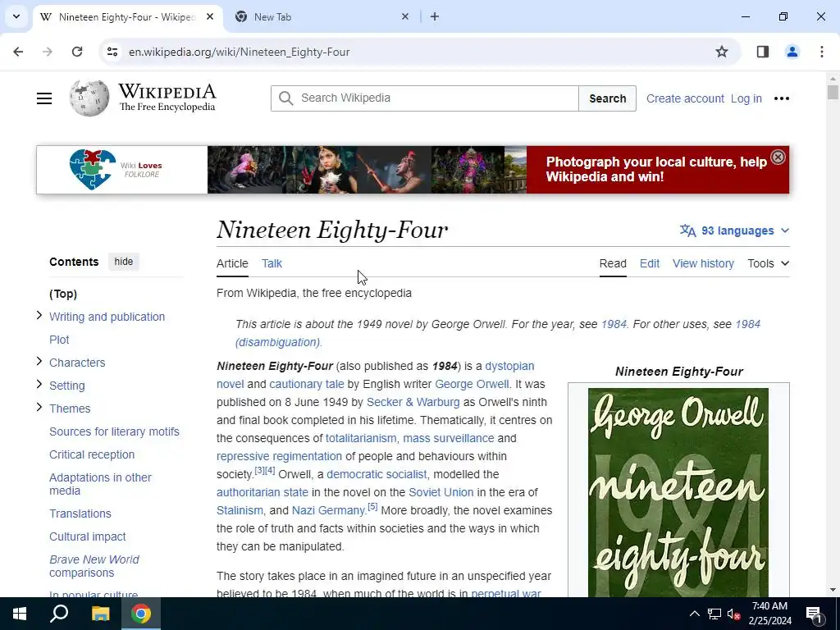This screenshot has height=630, width=840.
Task: Open mass surveillance link
Action: click(x=449, y=438)
